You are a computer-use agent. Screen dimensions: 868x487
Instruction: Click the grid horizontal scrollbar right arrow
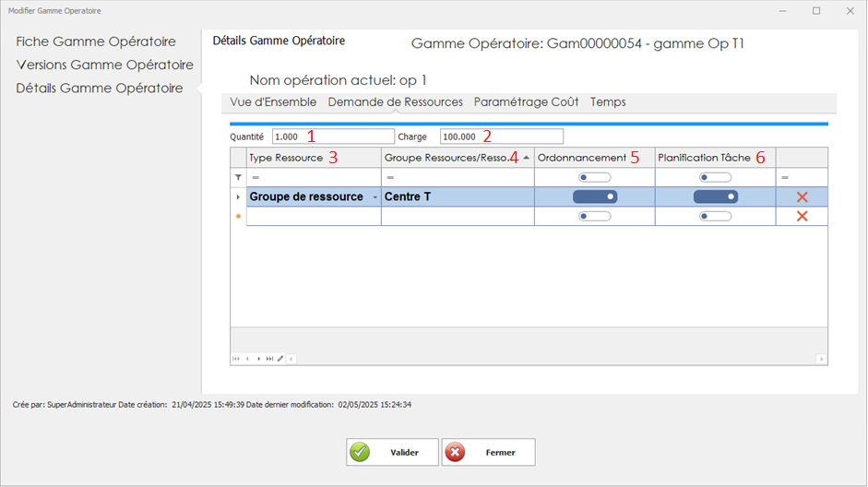coord(821,359)
